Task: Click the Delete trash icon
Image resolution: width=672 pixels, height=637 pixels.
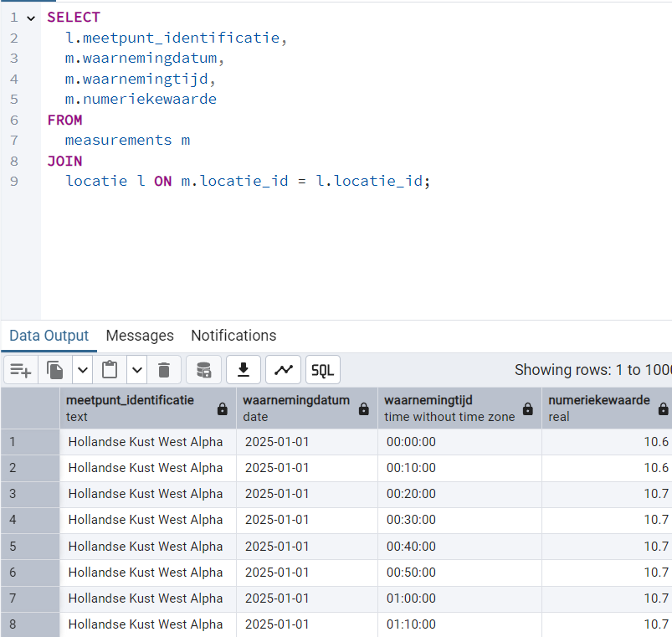Action: (x=164, y=369)
